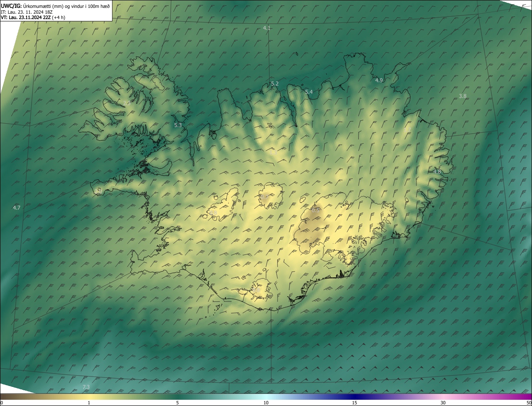The height and width of the screenshot is (406, 532).
Task: Click the 4.8 value on the east coast
Action: pyautogui.click(x=437, y=171)
